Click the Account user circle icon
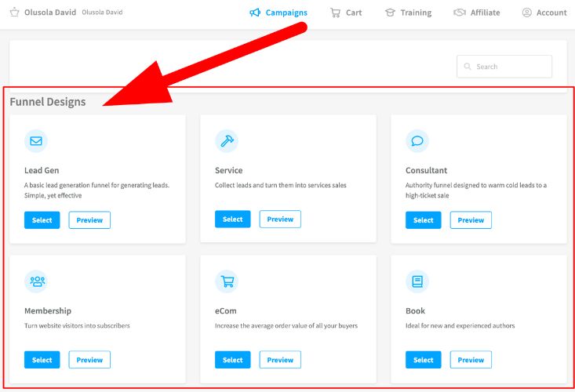Image resolution: width=575 pixels, height=392 pixels. 527,13
